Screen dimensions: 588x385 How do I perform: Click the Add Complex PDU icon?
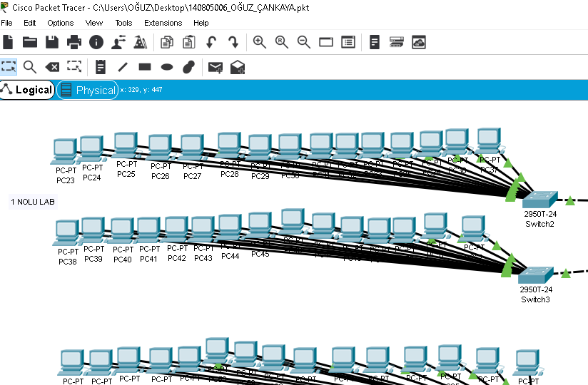pyautogui.click(x=238, y=67)
